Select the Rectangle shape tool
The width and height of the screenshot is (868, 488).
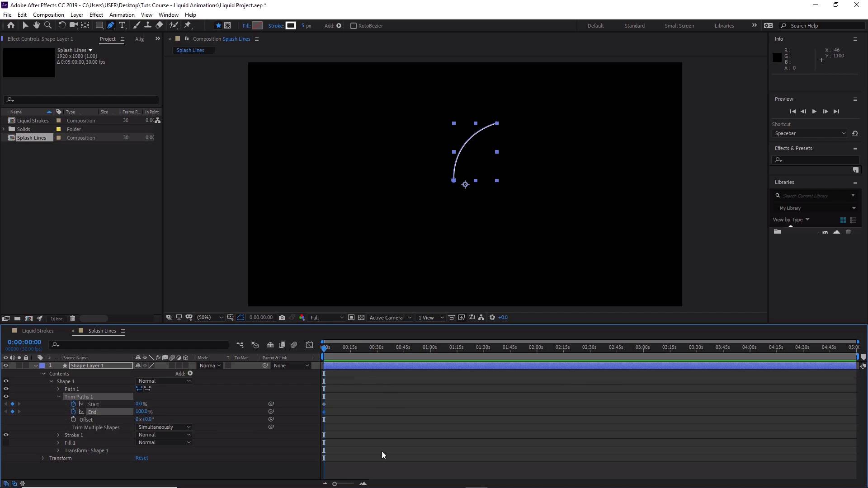pyautogui.click(x=99, y=26)
